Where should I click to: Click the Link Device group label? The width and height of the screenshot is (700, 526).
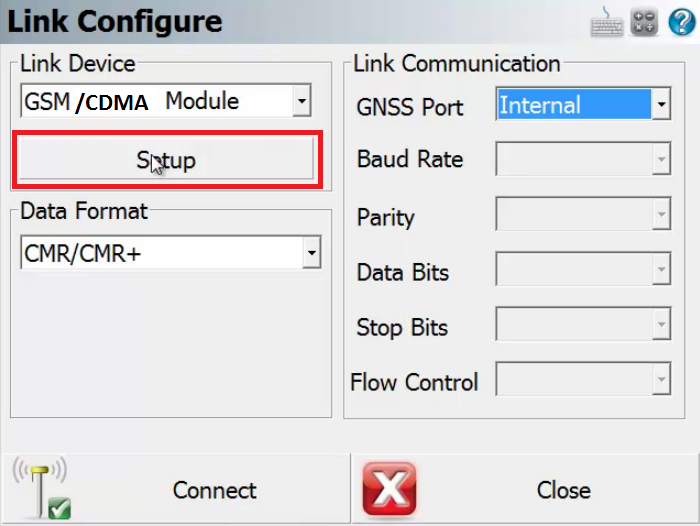(x=78, y=64)
